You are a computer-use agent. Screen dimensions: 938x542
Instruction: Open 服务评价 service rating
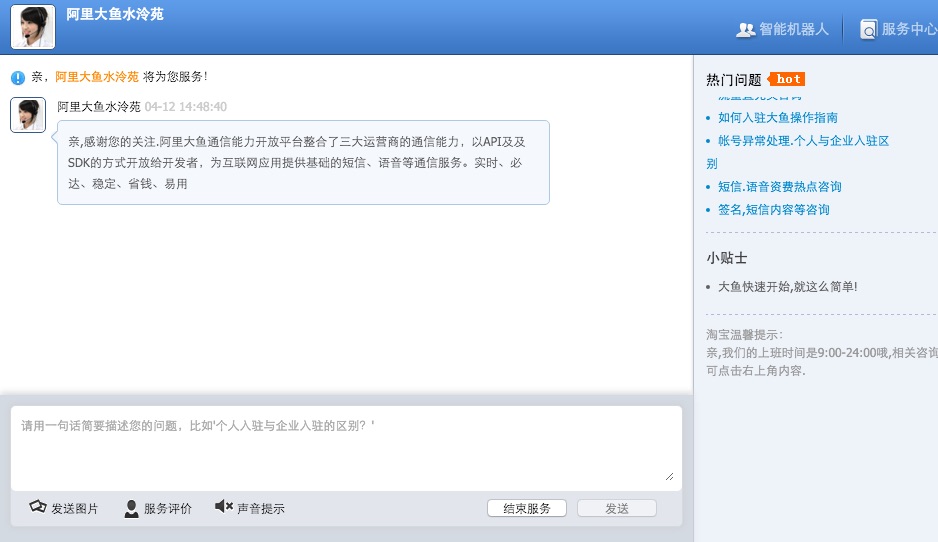coord(168,509)
